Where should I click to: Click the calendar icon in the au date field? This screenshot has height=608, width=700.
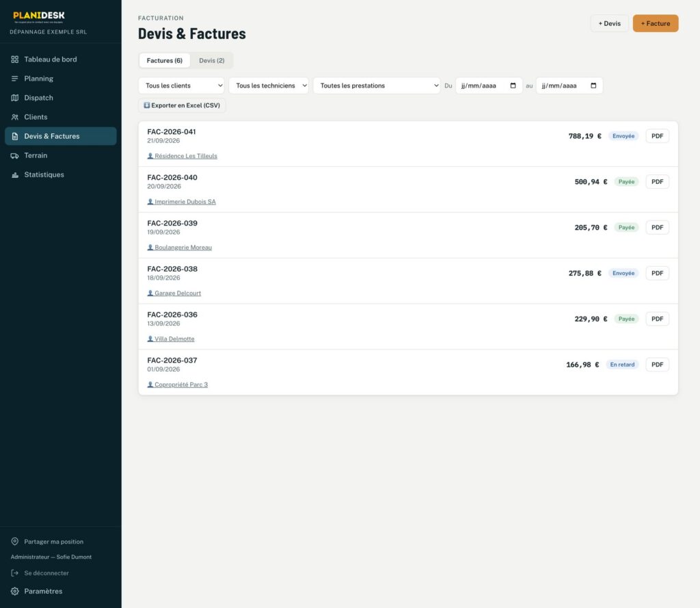593,85
